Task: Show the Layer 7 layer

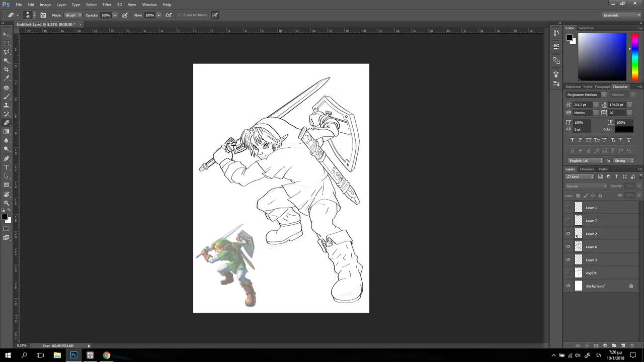Action: 569,220
